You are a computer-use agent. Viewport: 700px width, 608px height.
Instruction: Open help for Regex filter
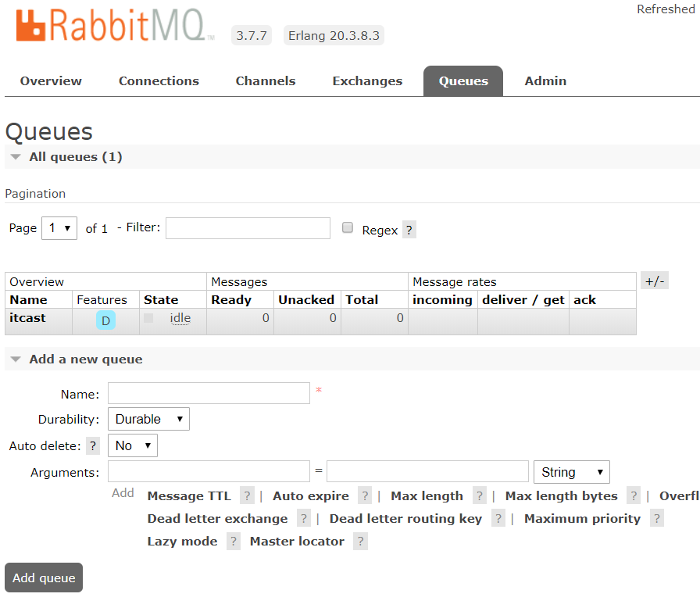click(409, 230)
